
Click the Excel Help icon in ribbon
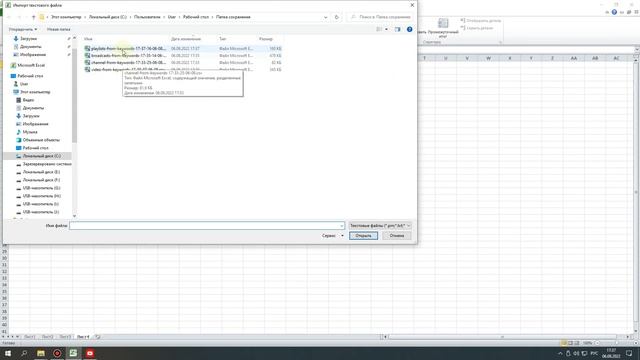[x=614, y=12]
